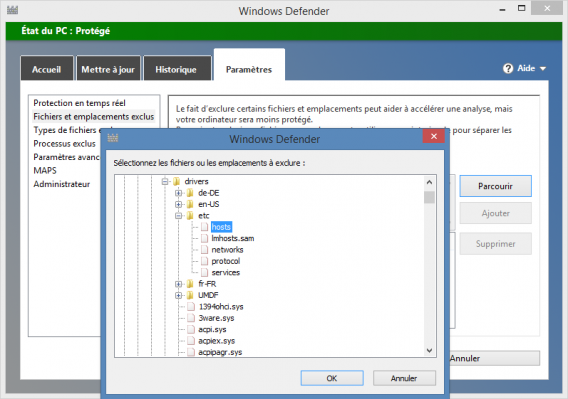
Task: Click the etc folder icon
Action: 190,216
